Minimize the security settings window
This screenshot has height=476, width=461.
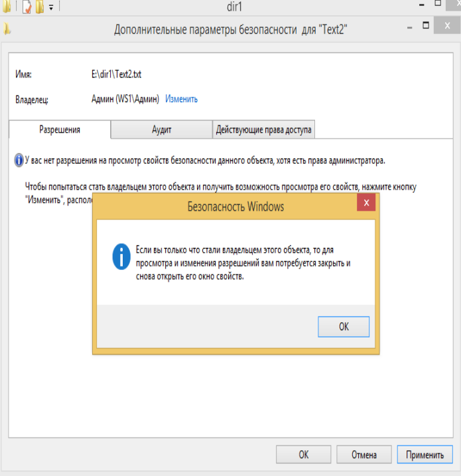(410, 28)
